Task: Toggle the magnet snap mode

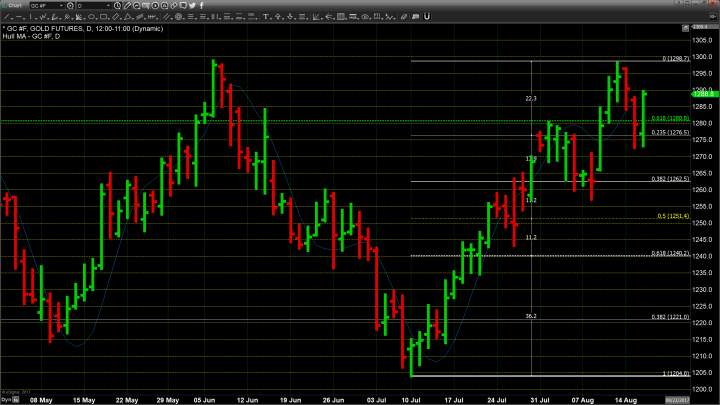Action: pyautogui.click(x=427, y=17)
